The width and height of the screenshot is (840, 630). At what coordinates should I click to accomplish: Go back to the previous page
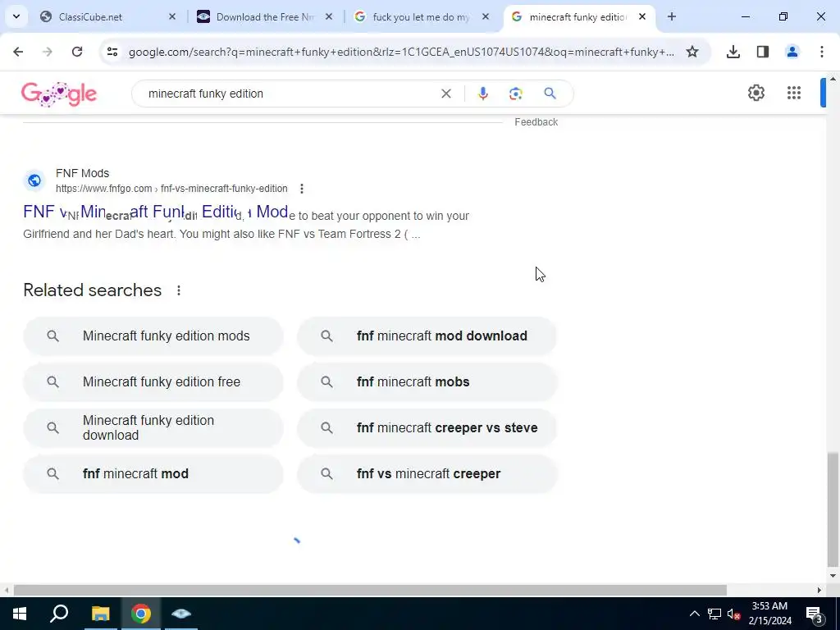point(18,52)
